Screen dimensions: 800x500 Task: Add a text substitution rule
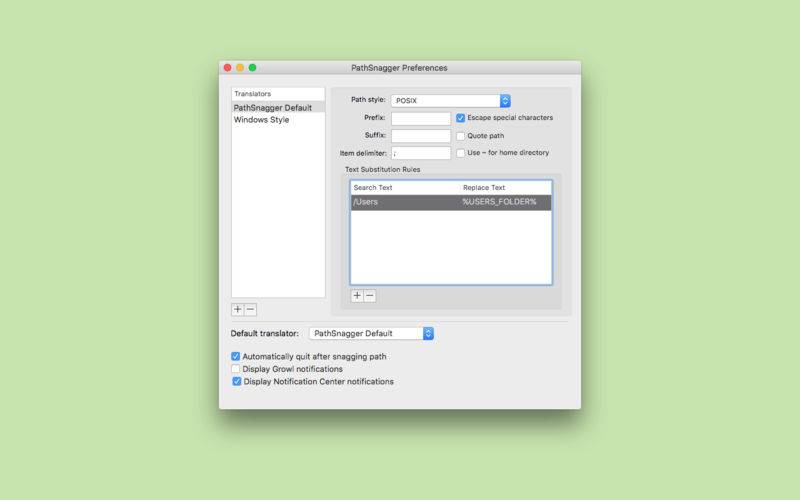click(357, 295)
